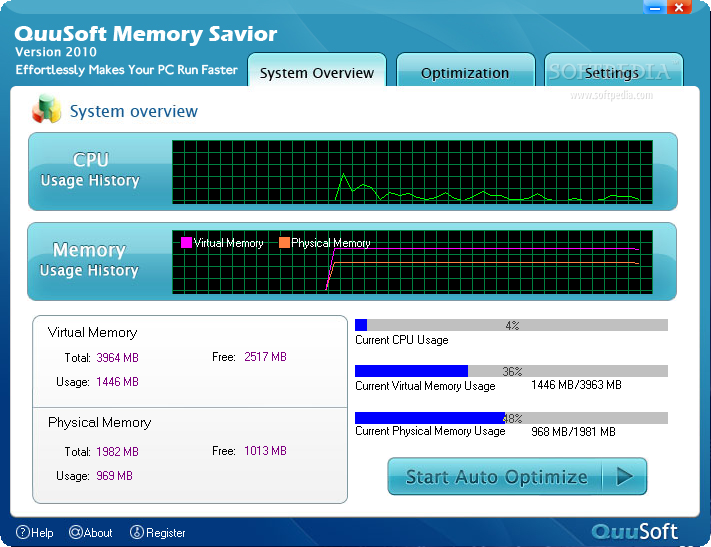Image resolution: width=711 pixels, height=547 pixels.
Task: Click the Start Auto Optimize button
Action: point(517,476)
